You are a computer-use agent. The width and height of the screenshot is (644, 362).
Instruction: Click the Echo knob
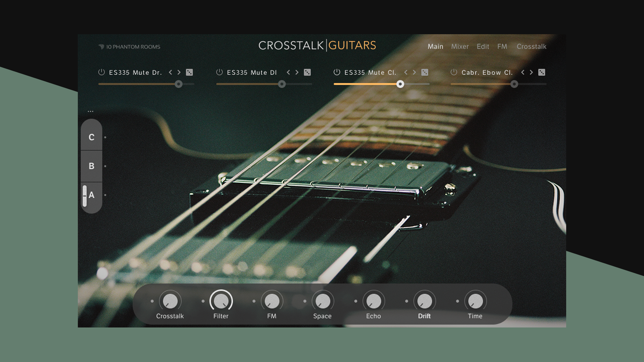coord(373,301)
